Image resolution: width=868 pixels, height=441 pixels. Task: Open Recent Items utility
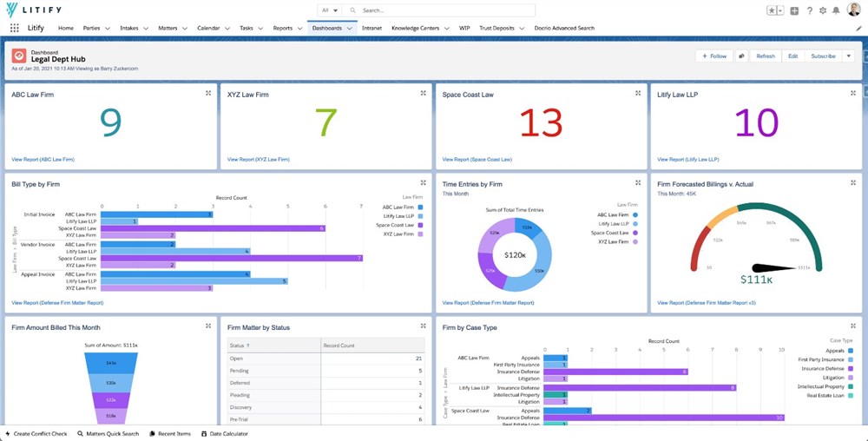click(170, 434)
